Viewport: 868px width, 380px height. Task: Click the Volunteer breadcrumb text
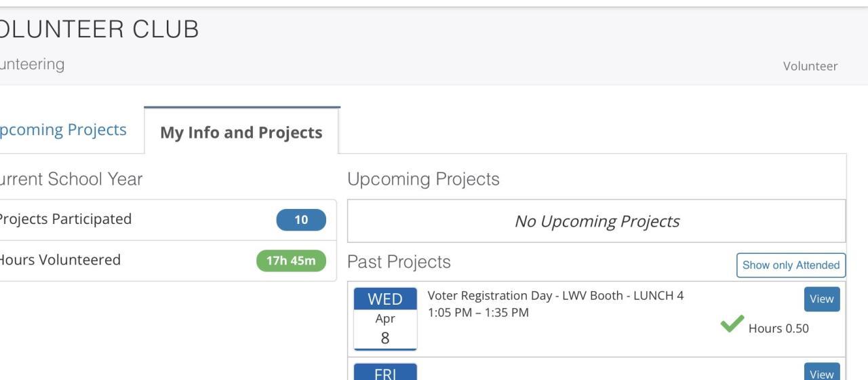810,66
